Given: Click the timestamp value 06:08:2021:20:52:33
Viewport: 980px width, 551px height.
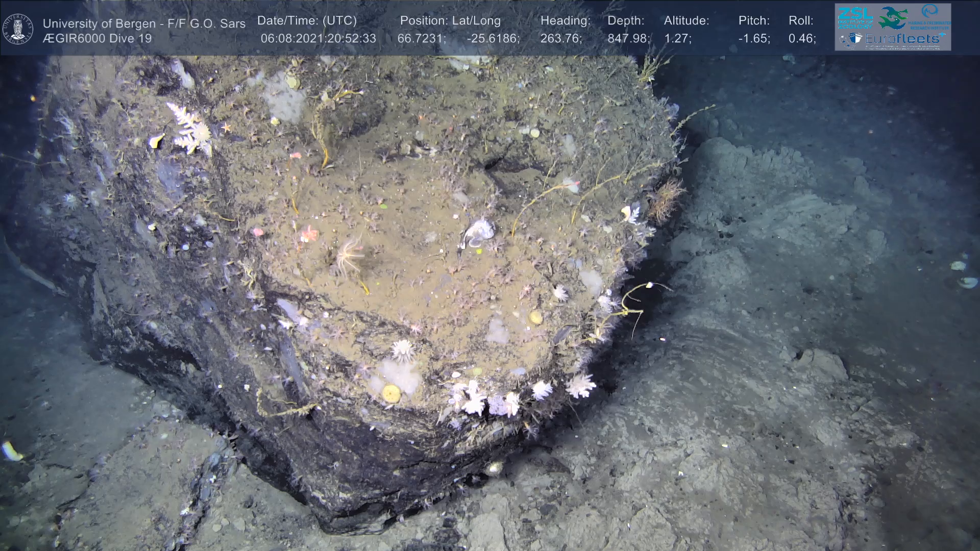Looking at the screenshot, I should point(318,39).
